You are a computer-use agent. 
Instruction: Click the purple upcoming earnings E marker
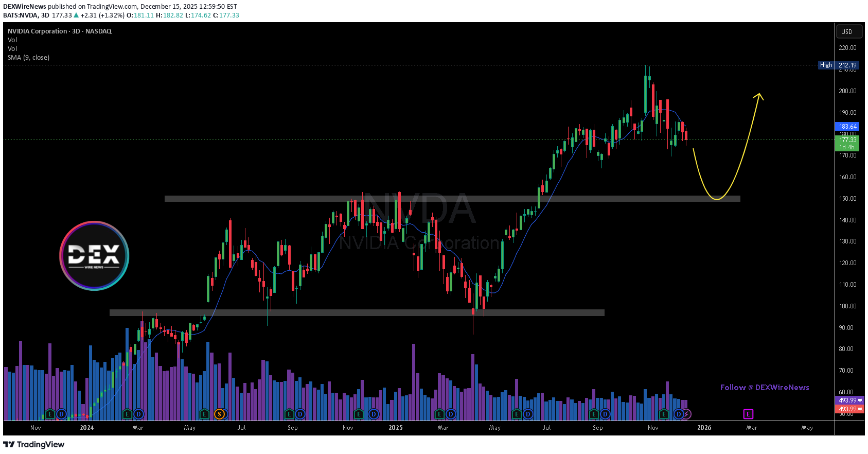click(748, 414)
